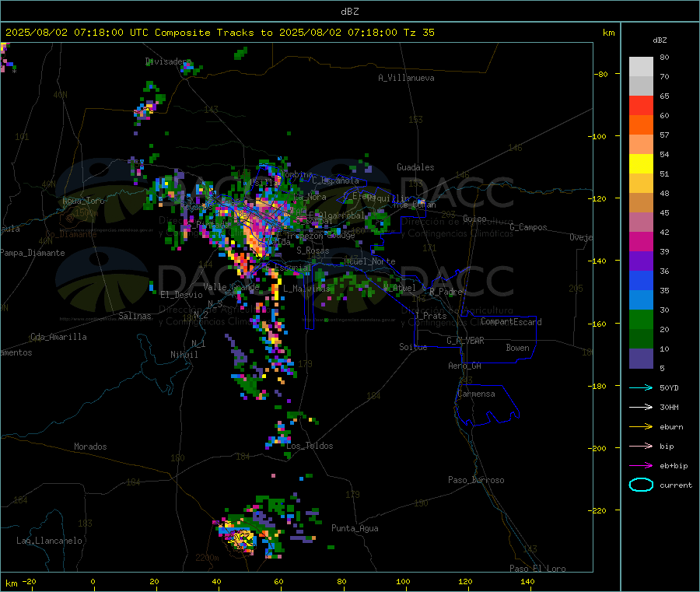Click the Punta_Agua map label
This screenshot has height=592, width=700.
click(x=355, y=528)
